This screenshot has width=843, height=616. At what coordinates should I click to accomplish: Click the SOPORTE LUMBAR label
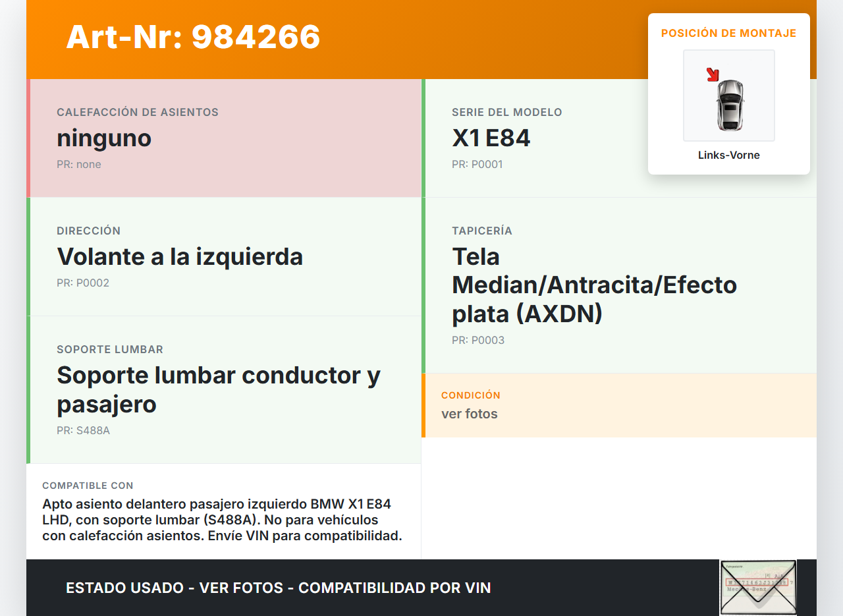tap(110, 350)
